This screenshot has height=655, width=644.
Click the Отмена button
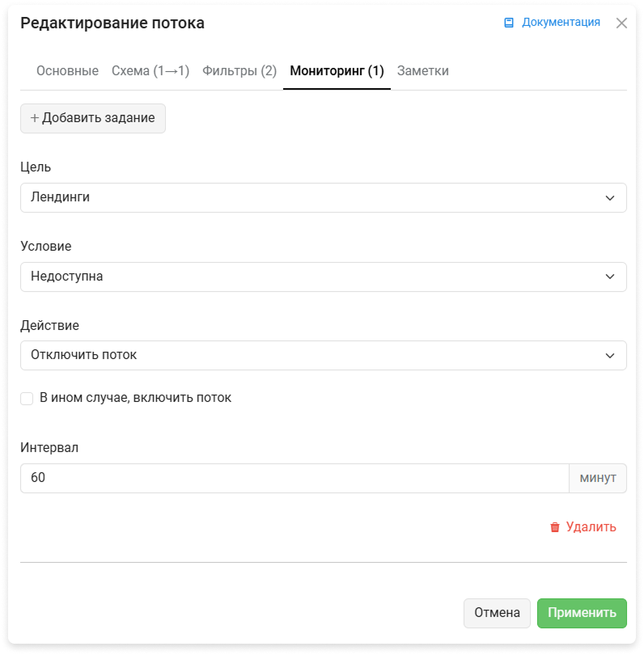497,613
